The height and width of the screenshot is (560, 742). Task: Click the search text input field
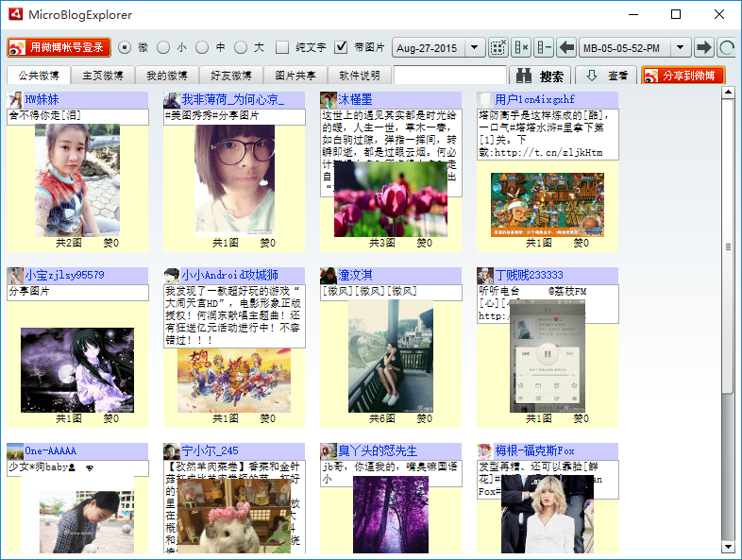click(x=450, y=76)
